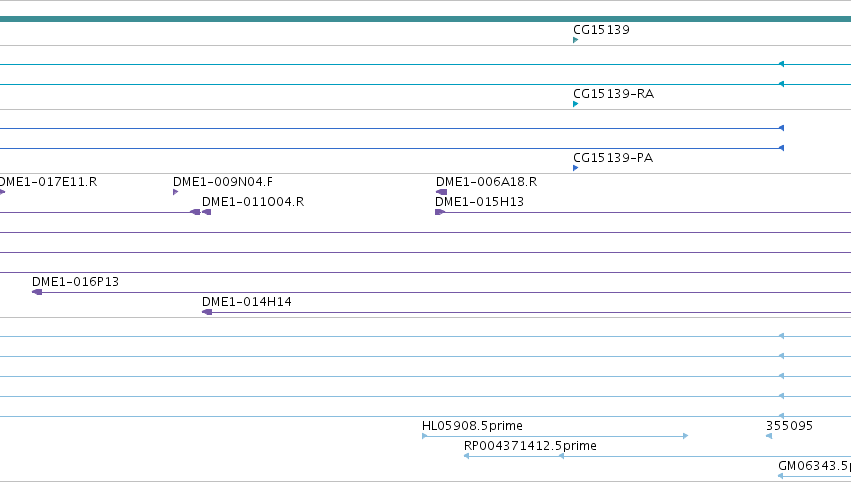Open the DME1-016P13 BAC label
Screen dimensions: 851x482
click(x=75, y=282)
